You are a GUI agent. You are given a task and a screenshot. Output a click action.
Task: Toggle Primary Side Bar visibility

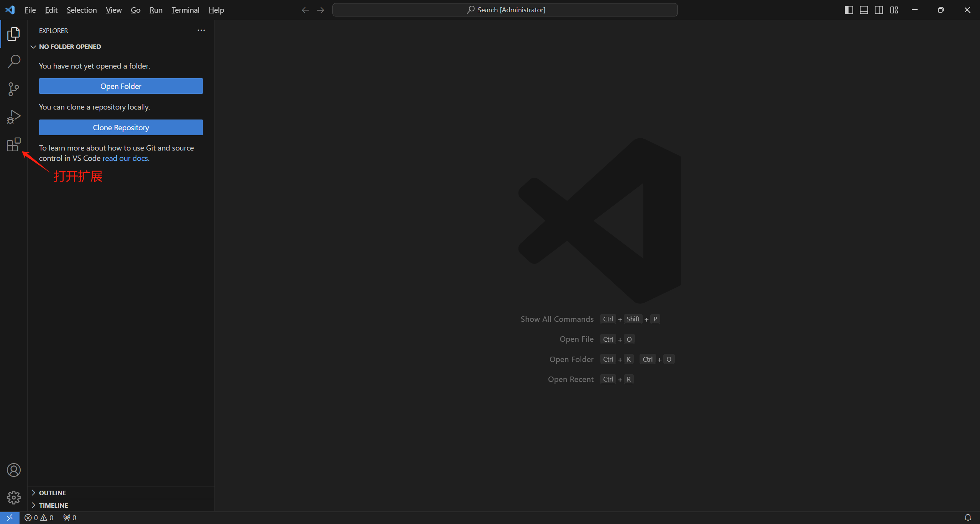(x=849, y=10)
